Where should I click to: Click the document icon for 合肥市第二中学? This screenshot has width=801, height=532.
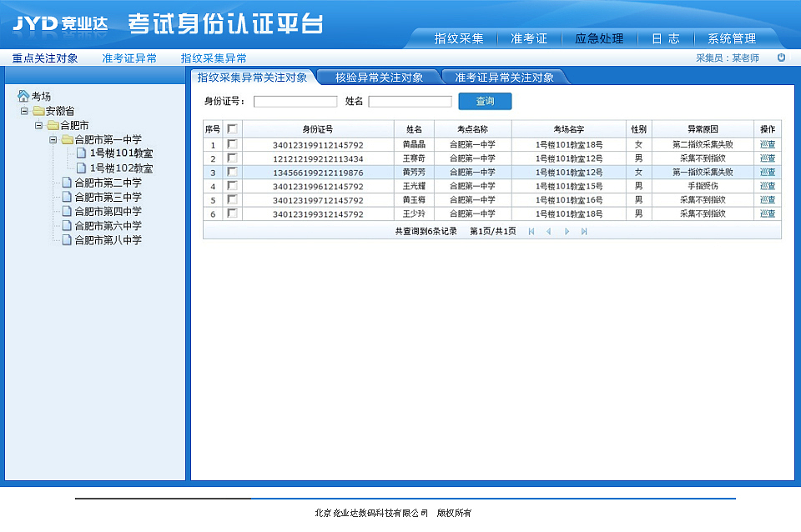67,183
